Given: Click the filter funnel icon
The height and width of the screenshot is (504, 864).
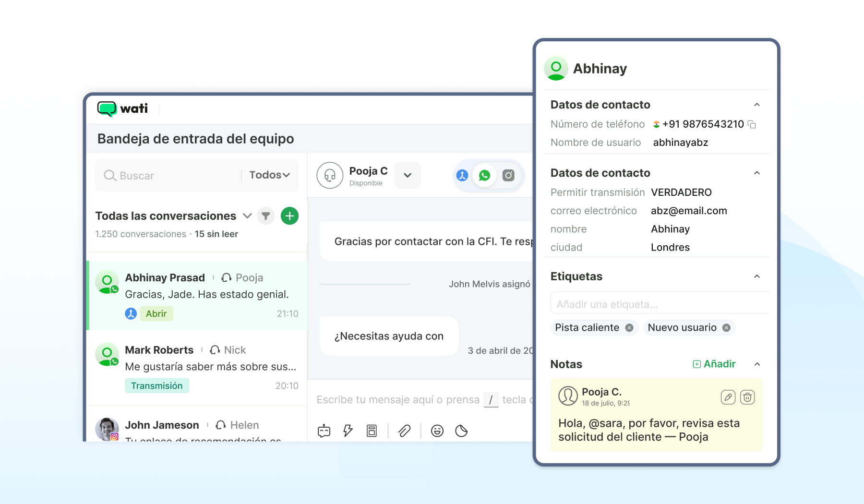Looking at the screenshot, I should 265,216.
